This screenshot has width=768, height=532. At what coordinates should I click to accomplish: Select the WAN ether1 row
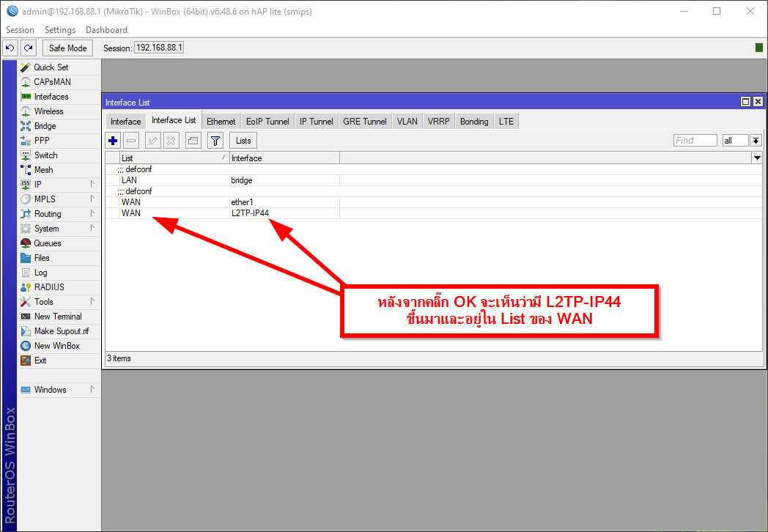434,202
